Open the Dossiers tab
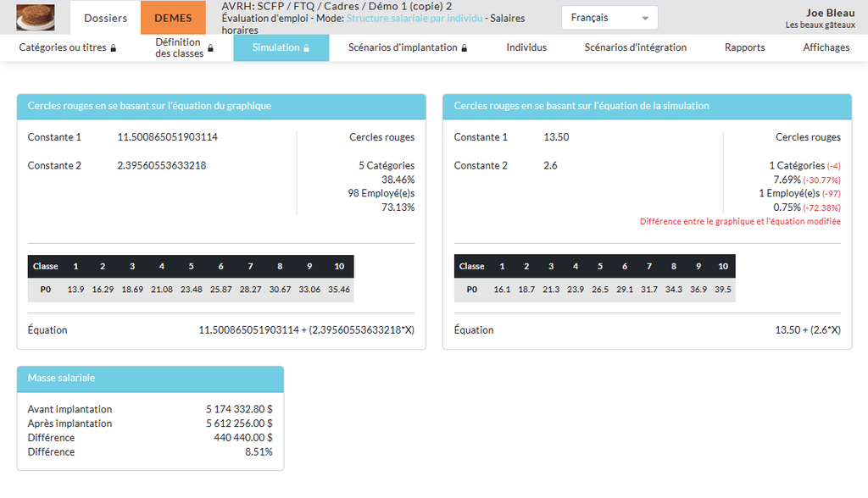868x498 pixels. [105, 18]
